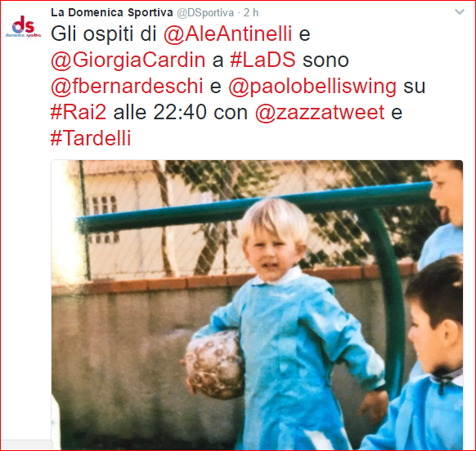Click the @paolobelliswing mention

point(312,87)
